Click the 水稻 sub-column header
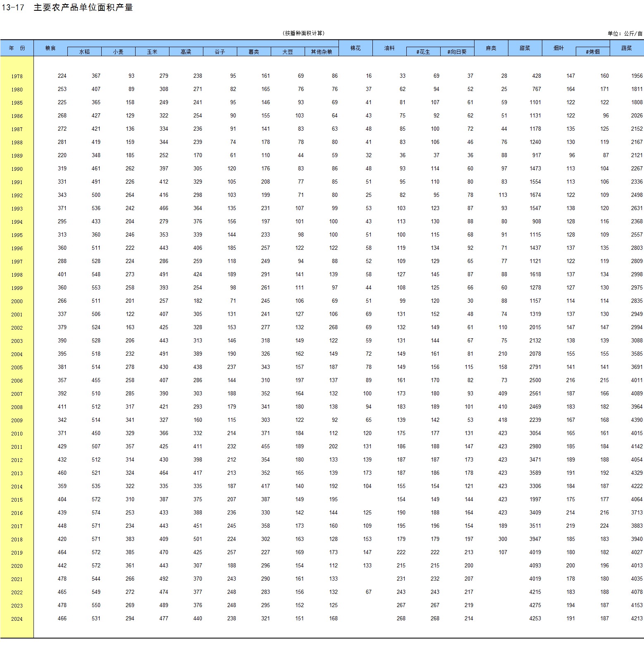 point(84,52)
